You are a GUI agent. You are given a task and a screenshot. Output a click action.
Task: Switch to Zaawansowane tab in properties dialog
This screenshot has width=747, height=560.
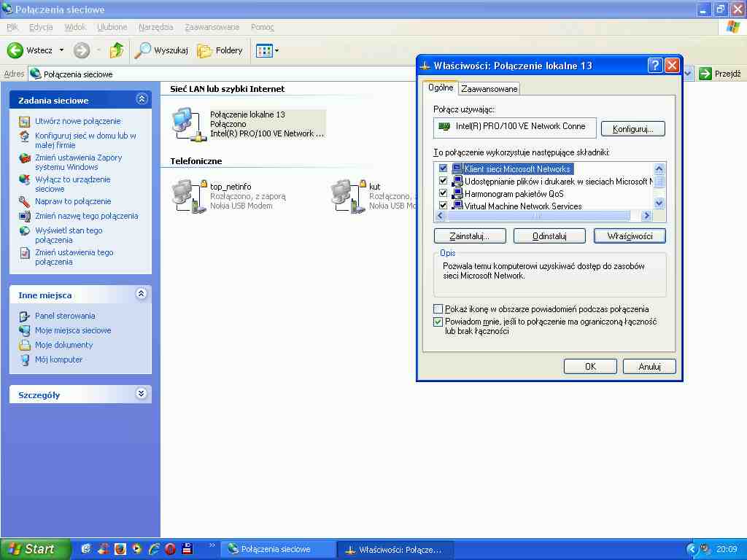tap(489, 88)
